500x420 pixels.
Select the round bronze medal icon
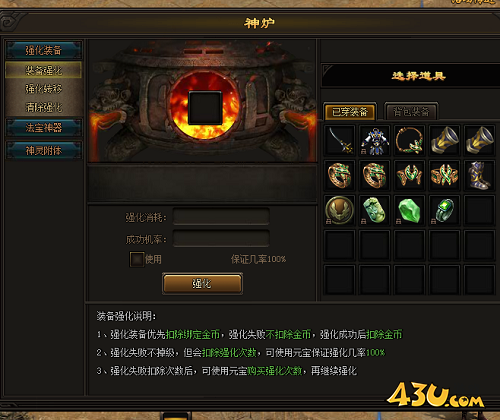click(340, 210)
